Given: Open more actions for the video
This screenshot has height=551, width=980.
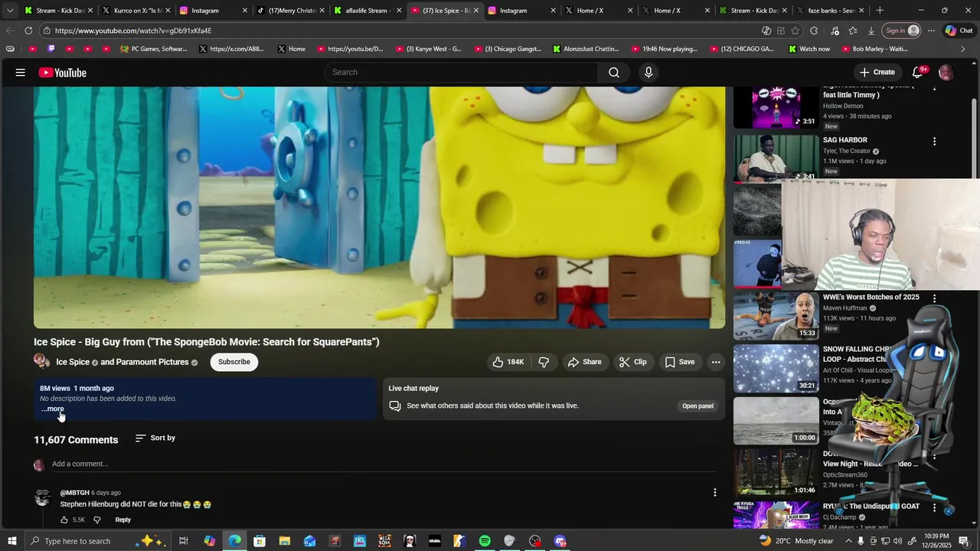Looking at the screenshot, I should (x=716, y=362).
